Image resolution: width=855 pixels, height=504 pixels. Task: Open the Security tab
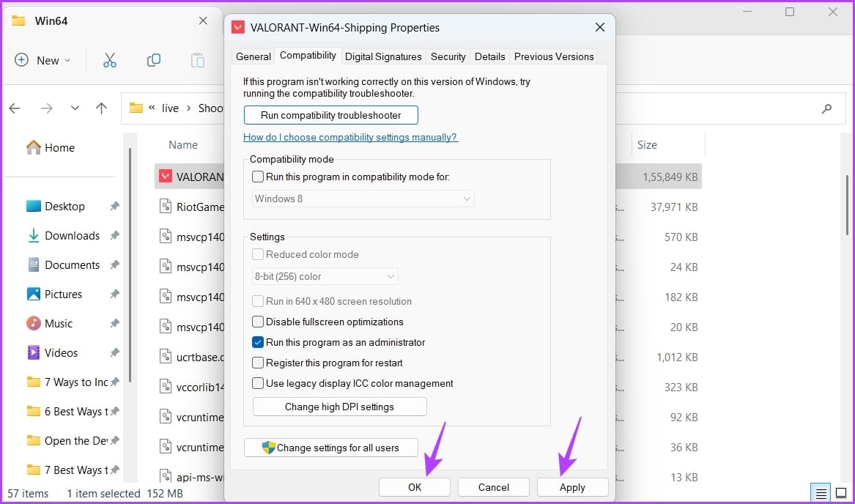(x=448, y=56)
